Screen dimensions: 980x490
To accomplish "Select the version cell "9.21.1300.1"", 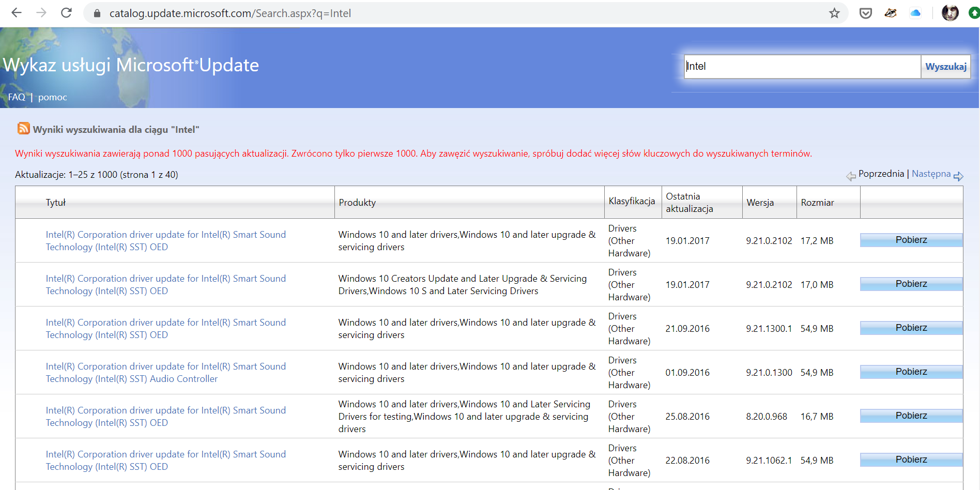I will point(769,329).
